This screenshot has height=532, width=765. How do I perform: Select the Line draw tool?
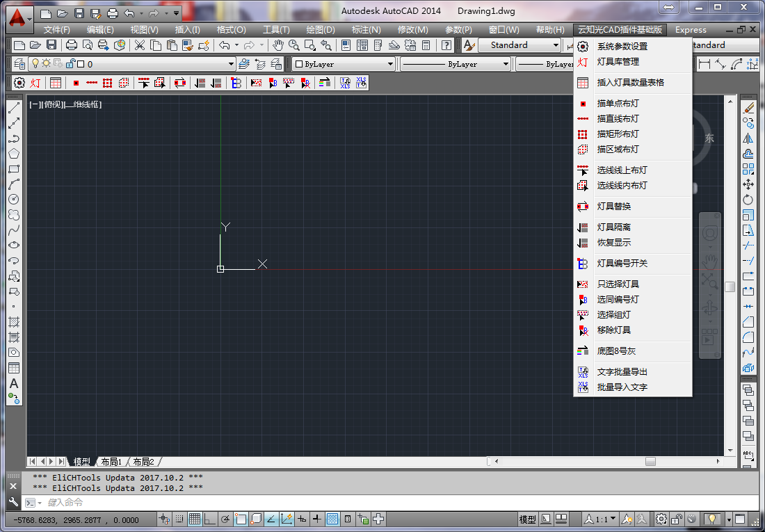click(x=14, y=108)
